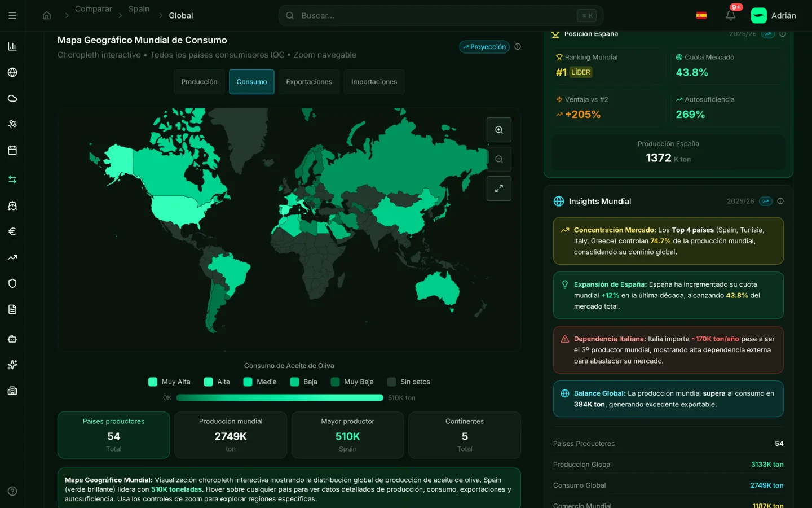Open the cloud weather sidebar icon
The width and height of the screenshot is (812, 508).
[12, 98]
